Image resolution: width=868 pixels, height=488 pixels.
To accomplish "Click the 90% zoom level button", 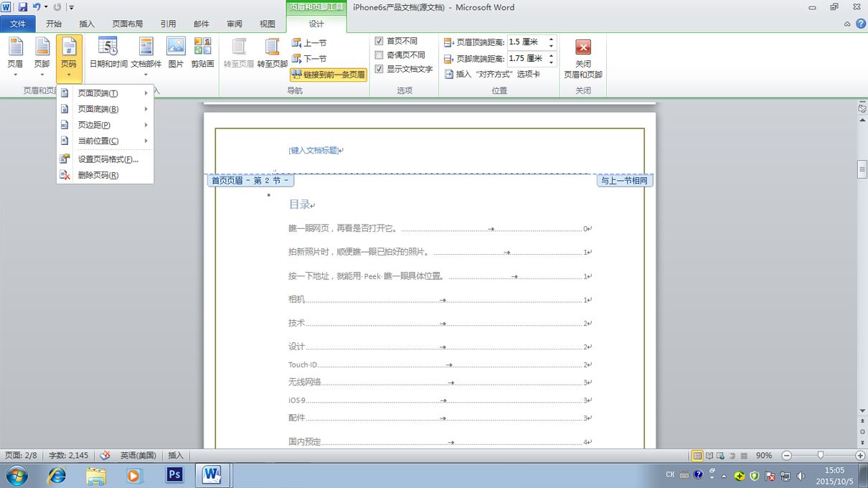I will (764, 456).
